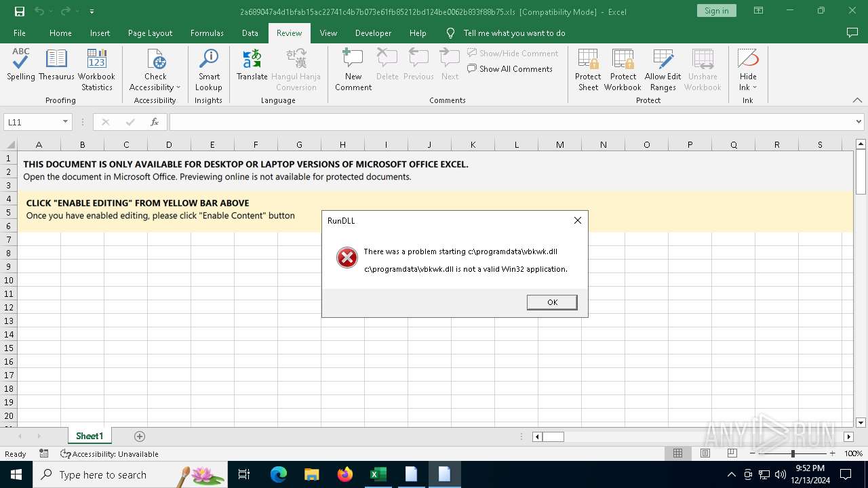Click Protect Workbook

pos(623,70)
